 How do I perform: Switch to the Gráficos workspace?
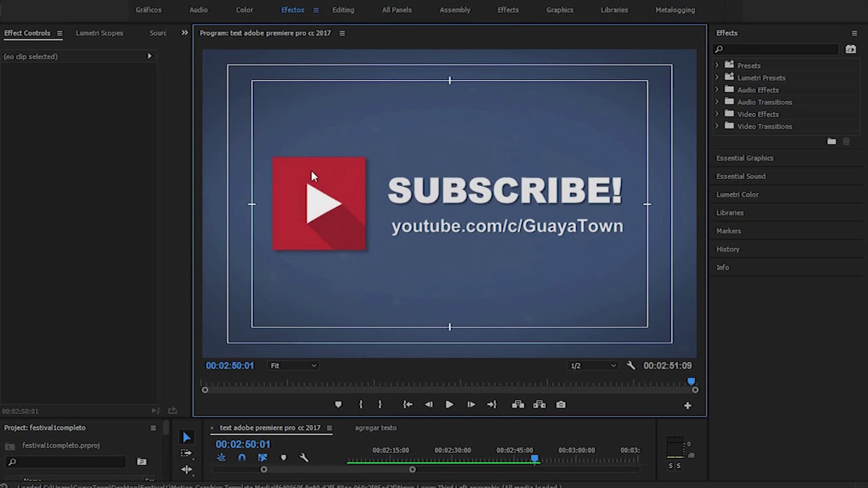pos(149,10)
